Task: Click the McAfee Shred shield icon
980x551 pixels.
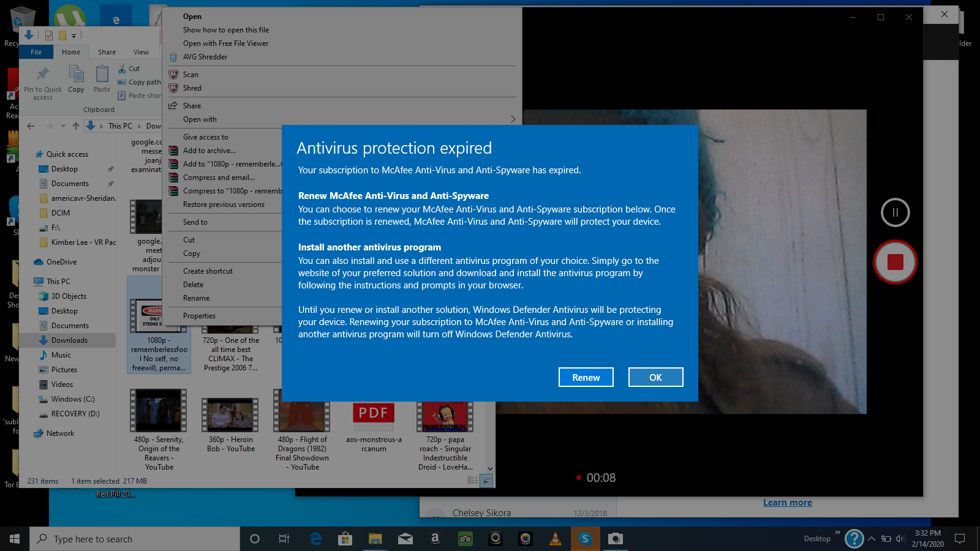Action: coord(173,88)
